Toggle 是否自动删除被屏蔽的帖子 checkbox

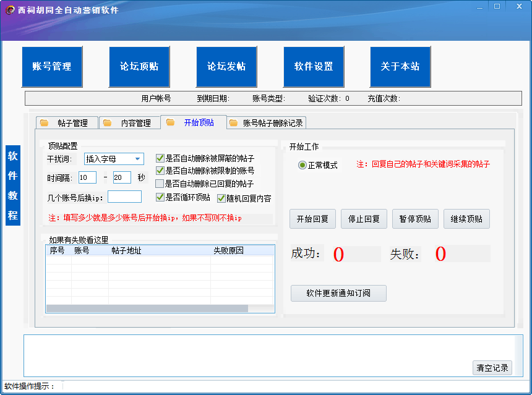click(x=160, y=158)
